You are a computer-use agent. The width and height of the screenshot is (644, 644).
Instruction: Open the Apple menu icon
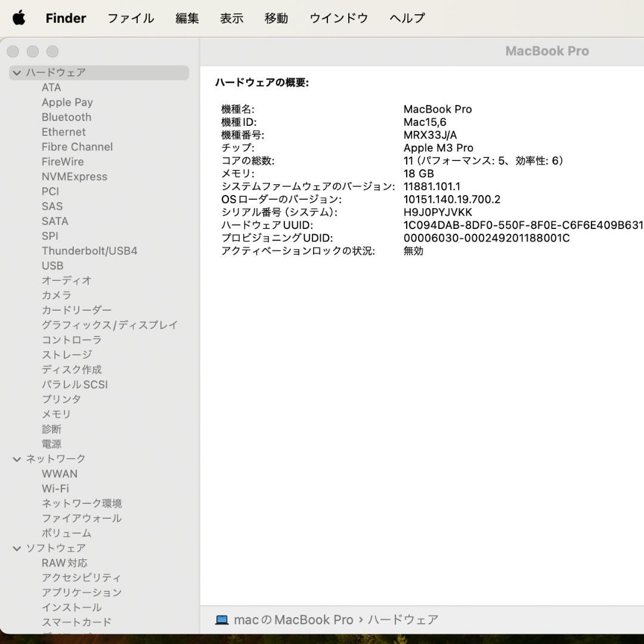tap(19, 18)
